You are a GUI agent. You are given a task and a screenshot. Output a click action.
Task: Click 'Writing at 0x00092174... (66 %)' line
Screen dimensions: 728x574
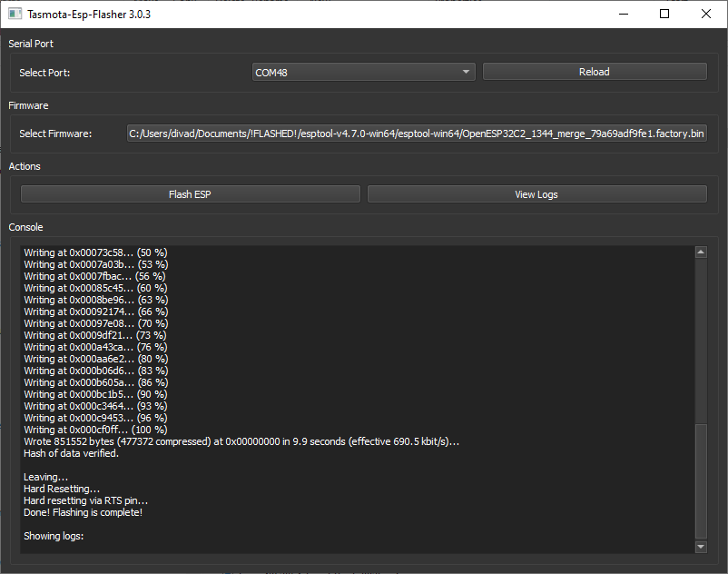pos(96,312)
